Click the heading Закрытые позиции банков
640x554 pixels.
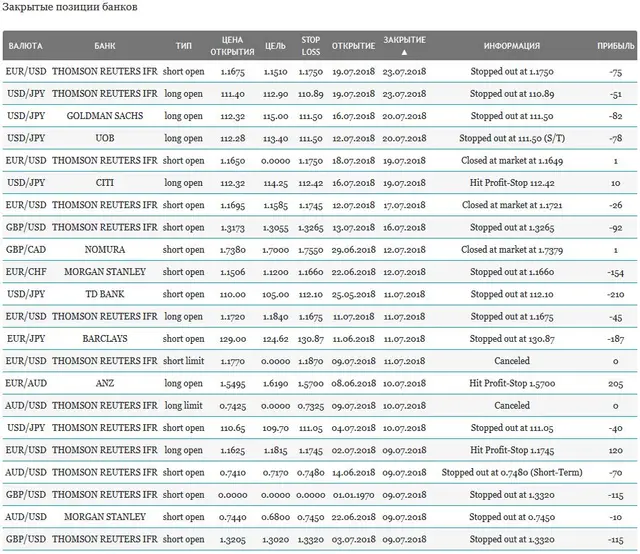click(x=69, y=7)
